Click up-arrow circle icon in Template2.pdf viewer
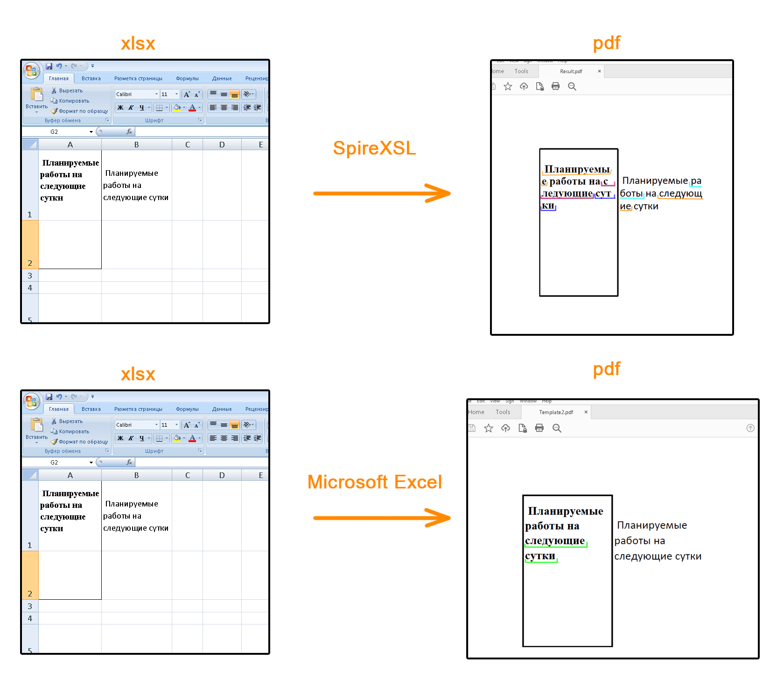 [750, 428]
